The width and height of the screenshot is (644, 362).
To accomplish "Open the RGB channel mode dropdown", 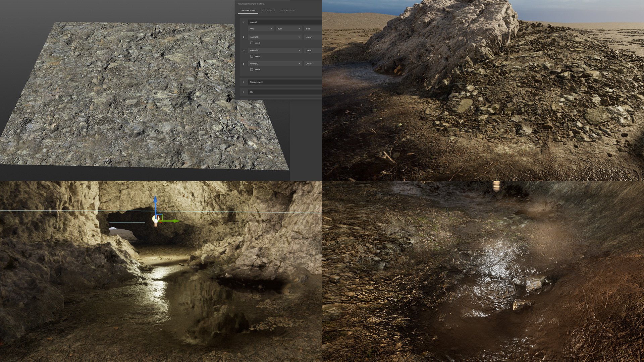I will click(x=288, y=29).
